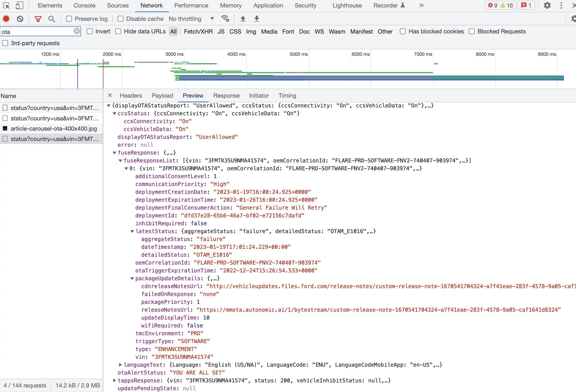Open the Headers tab of request
Image resolution: width=576 pixels, height=392 pixels.
tap(131, 96)
